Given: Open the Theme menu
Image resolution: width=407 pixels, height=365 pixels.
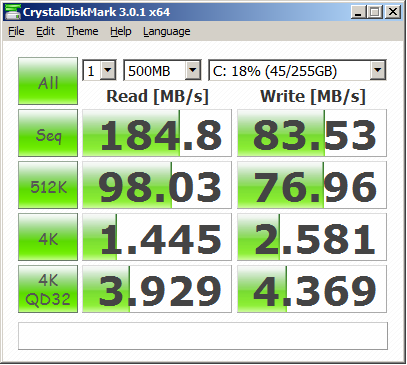Looking at the screenshot, I should (x=82, y=31).
